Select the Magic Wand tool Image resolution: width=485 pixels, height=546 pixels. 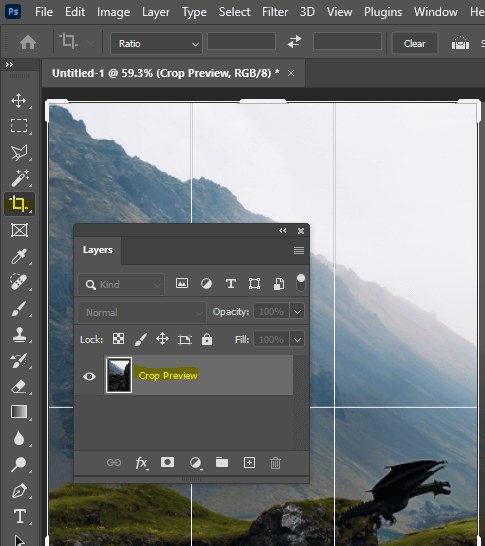tap(19, 178)
